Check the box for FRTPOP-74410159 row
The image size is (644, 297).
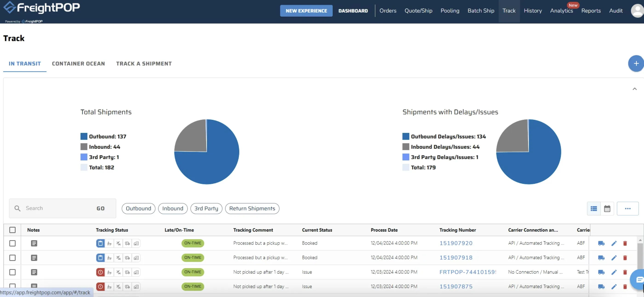(x=12, y=272)
